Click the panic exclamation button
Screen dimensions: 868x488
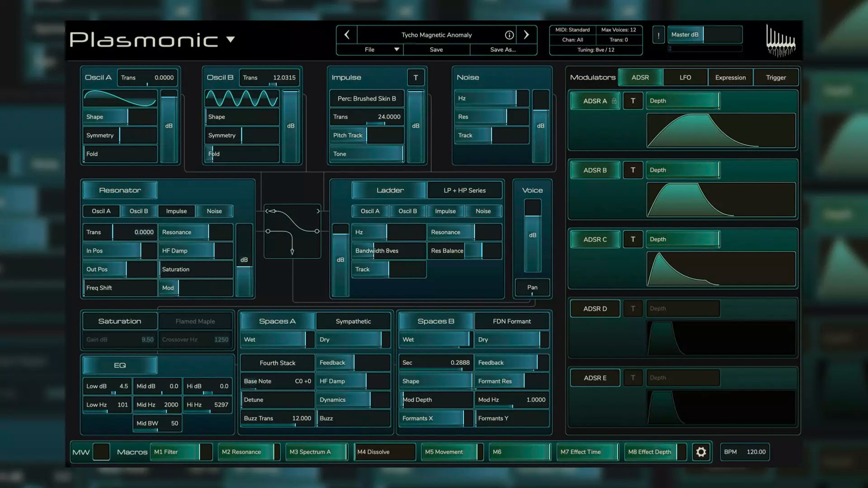(658, 35)
